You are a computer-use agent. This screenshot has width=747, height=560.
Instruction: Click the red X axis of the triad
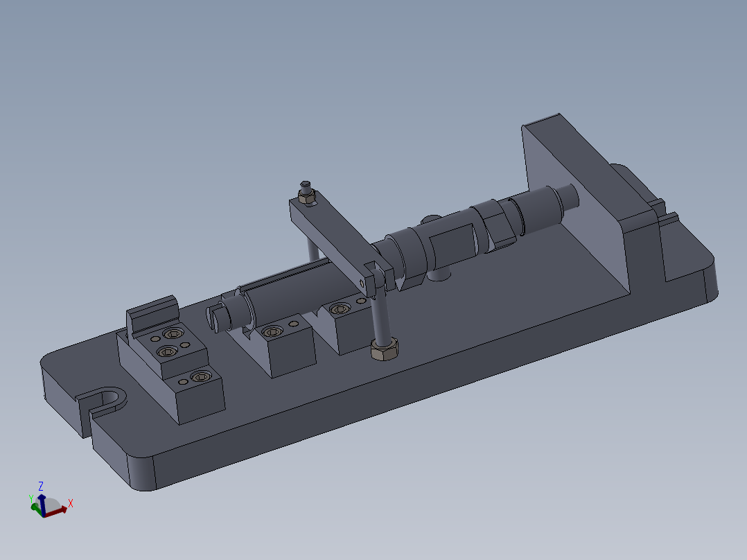57,511
